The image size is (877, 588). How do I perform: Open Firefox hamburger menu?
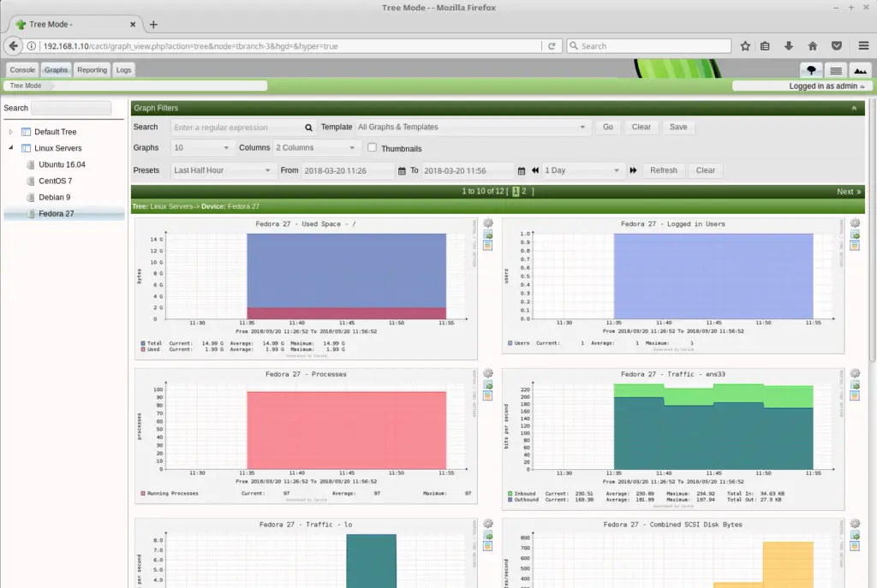pyautogui.click(x=863, y=46)
